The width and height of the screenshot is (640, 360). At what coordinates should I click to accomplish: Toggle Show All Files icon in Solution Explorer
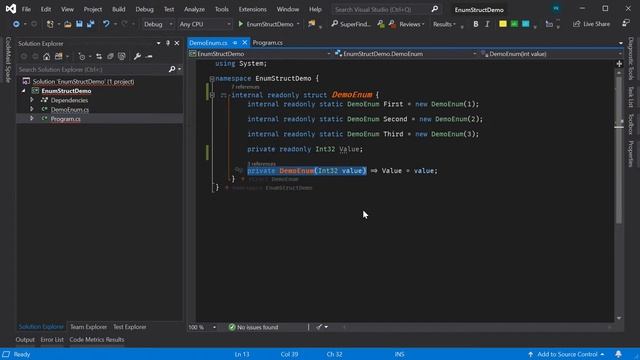pos(122,56)
